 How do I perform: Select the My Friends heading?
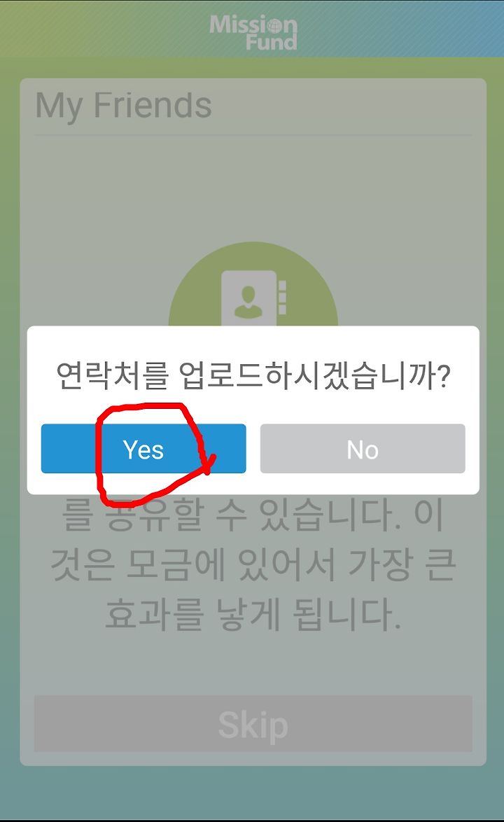pyautogui.click(x=124, y=105)
